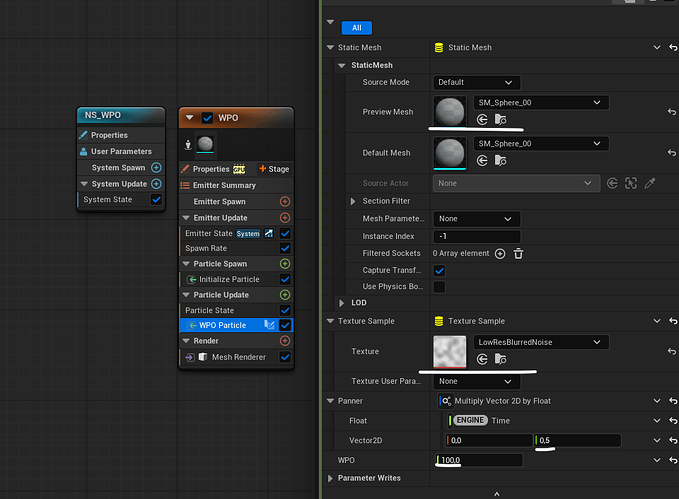This screenshot has width=679, height=499.
Task: Disable the Spawn Rate module checkbox
Action: [x=285, y=248]
